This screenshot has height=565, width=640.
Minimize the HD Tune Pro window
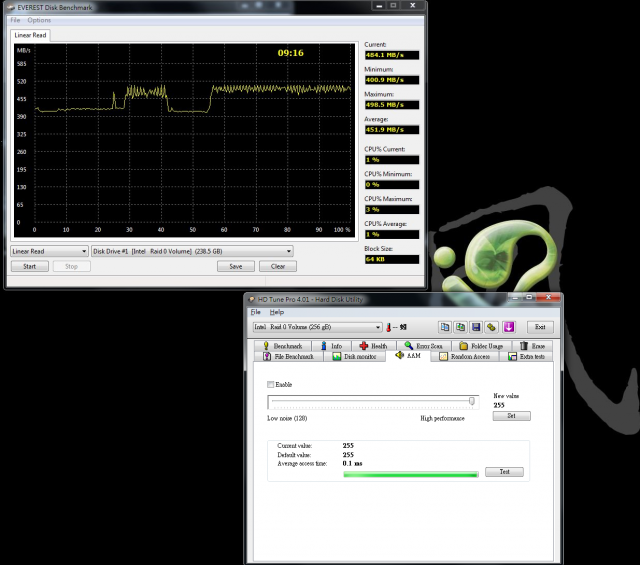coord(515,298)
